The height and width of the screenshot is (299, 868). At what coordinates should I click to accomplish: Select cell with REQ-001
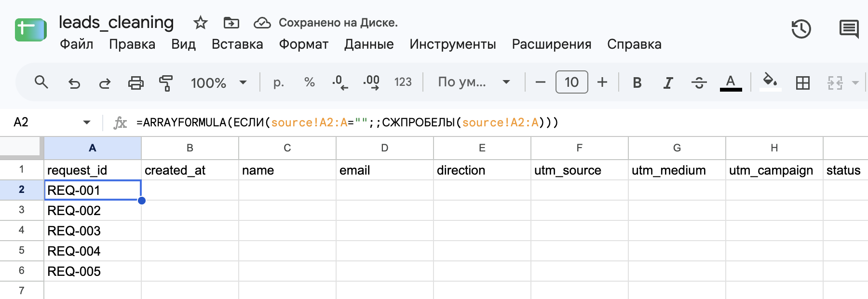coord(93,190)
